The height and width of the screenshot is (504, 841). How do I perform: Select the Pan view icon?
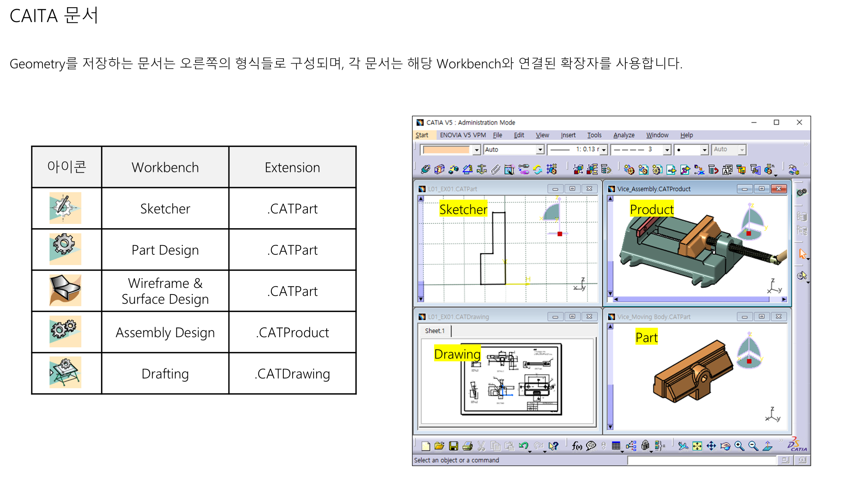pos(712,446)
